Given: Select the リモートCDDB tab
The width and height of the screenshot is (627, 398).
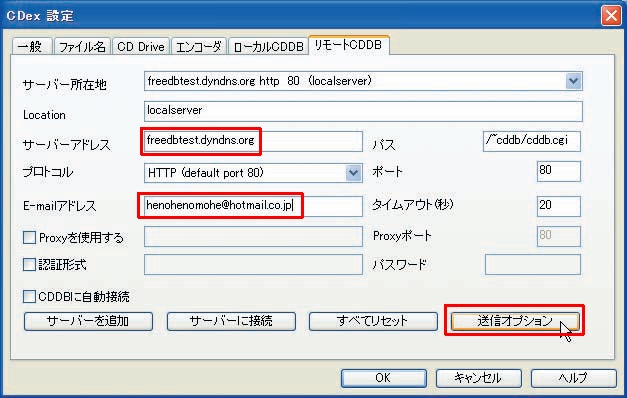Looking at the screenshot, I should tap(348, 45).
